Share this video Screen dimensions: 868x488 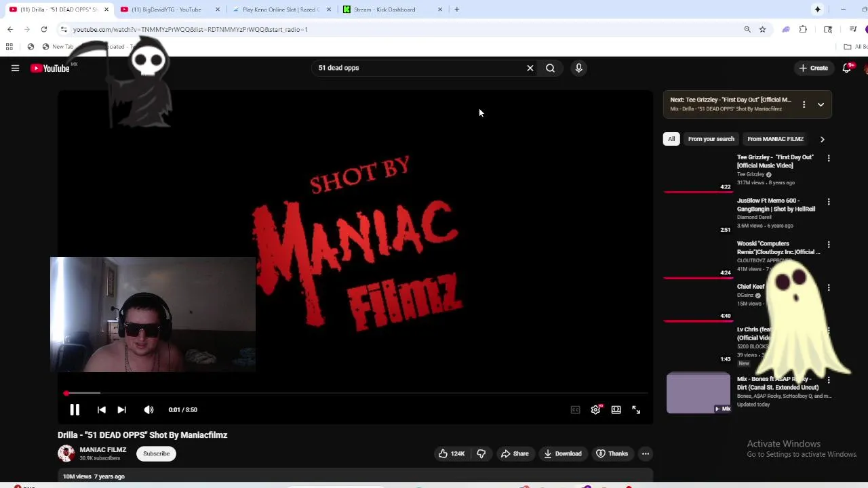[x=515, y=453]
